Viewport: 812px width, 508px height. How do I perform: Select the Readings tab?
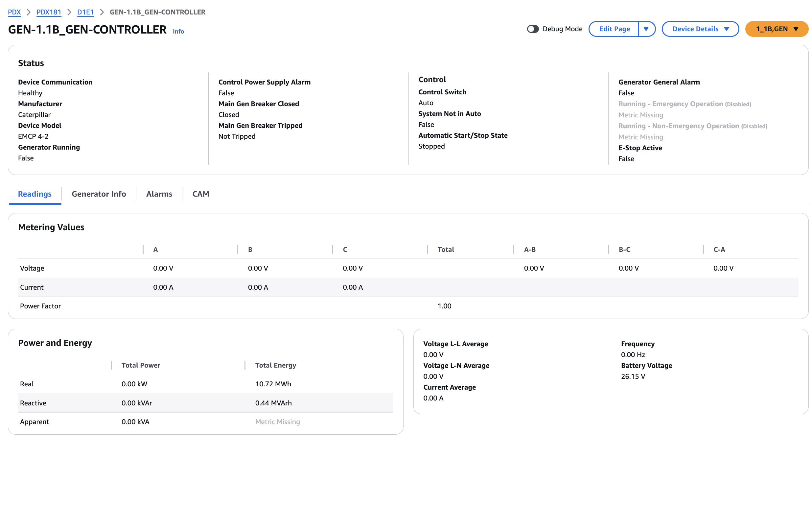pos(35,194)
